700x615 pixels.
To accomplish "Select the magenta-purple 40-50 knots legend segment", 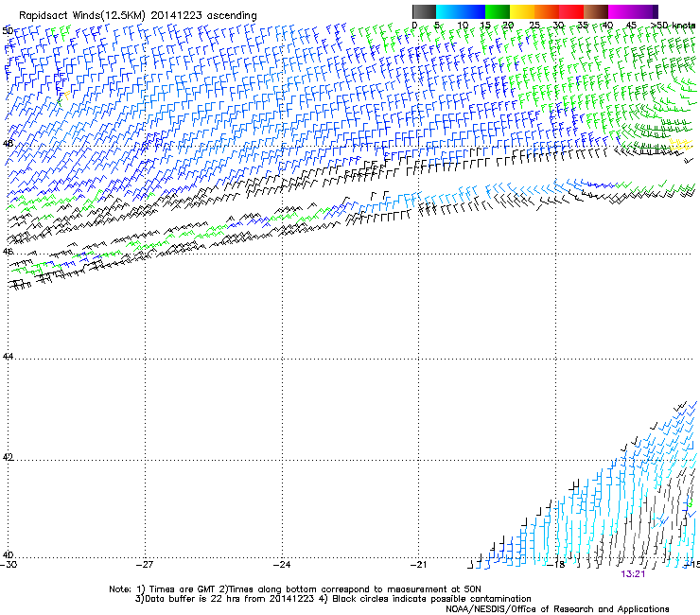I will coord(633,11).
